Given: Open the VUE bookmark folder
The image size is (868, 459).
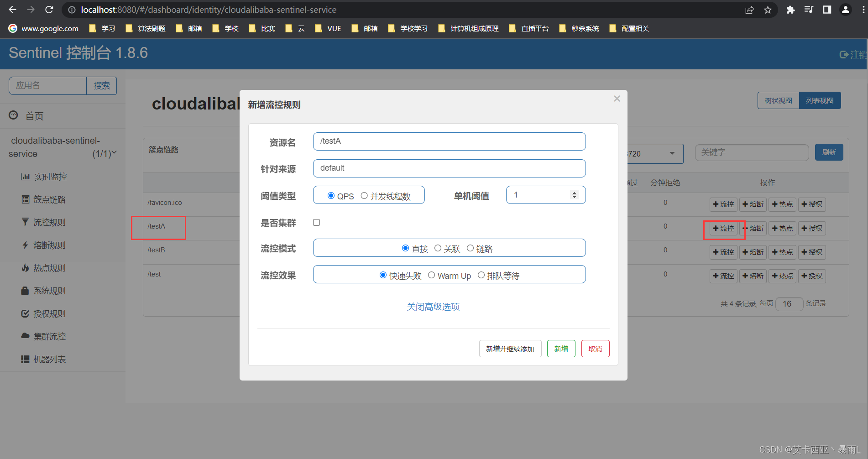Looking at the screenshot, I should pyautogui.click(x=328, y=28).
